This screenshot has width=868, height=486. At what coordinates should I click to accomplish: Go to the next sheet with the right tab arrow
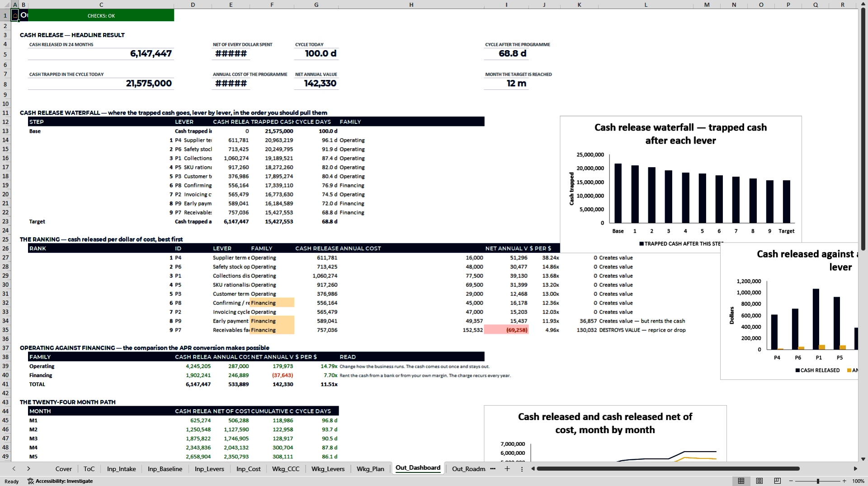28,469
